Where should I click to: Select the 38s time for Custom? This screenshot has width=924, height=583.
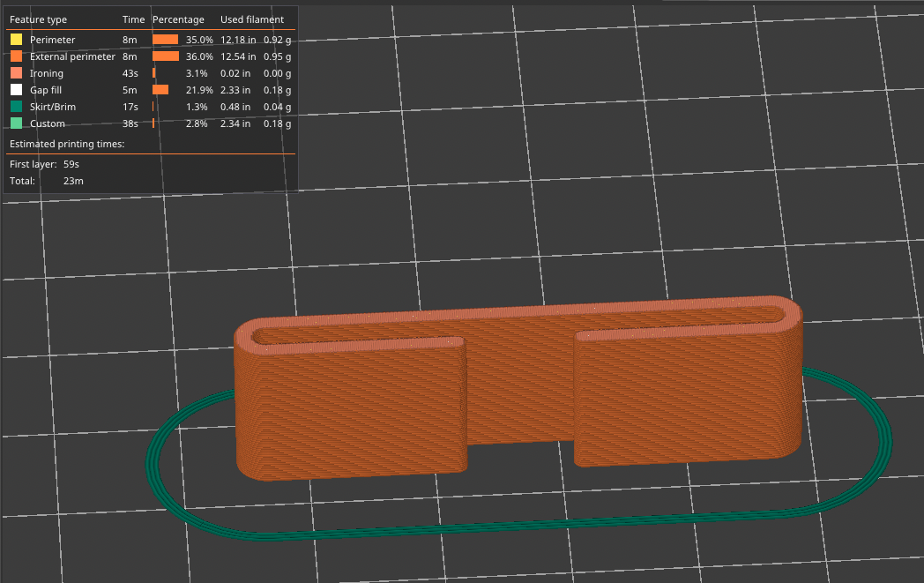point(130,123)
